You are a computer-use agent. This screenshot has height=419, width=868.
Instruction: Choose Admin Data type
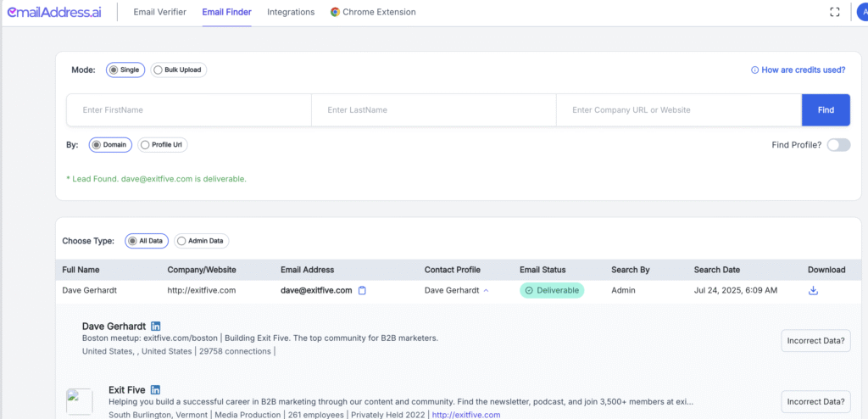click(202, 241)
